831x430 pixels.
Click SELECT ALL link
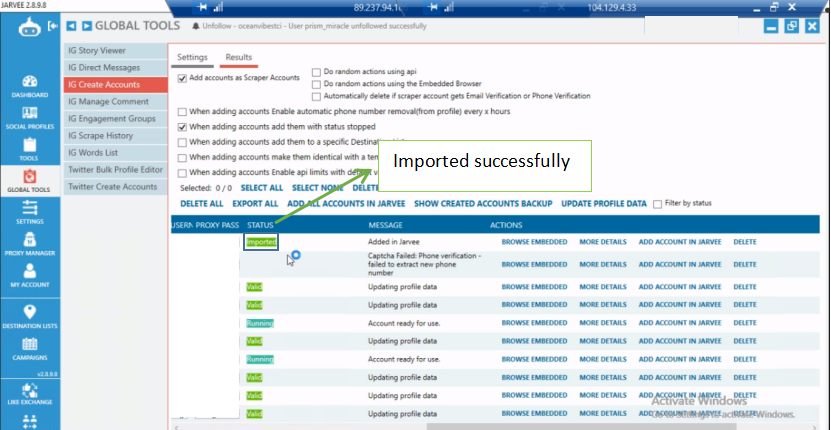coord(262,188)
